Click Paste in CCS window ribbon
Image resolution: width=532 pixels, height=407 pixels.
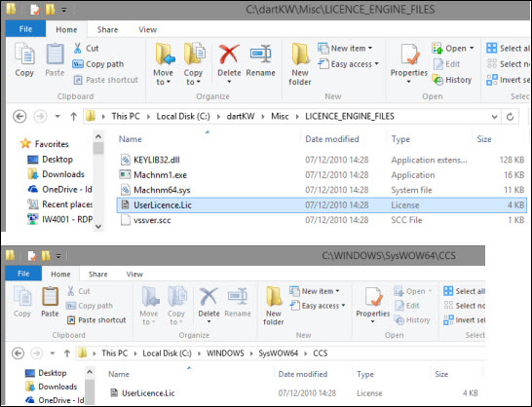(x=50, y=302)
